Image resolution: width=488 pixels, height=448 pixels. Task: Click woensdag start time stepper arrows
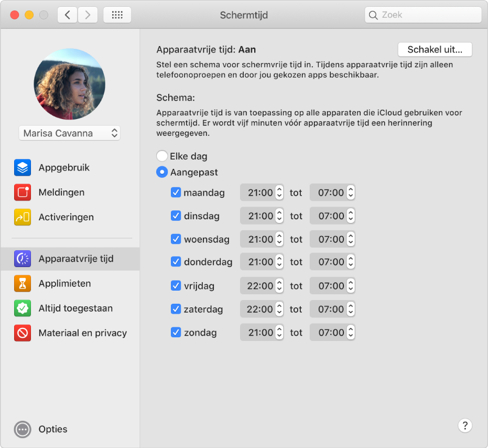point(279,239)
